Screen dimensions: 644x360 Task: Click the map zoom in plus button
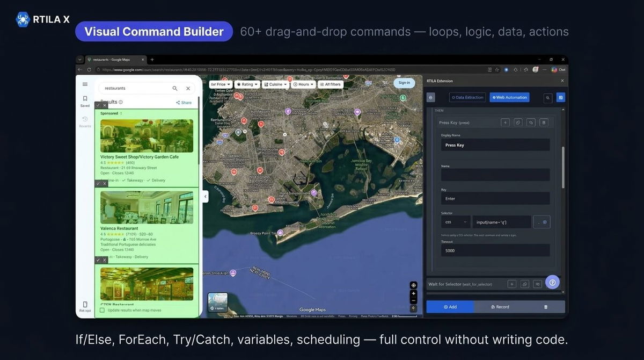tap(413, 294)
